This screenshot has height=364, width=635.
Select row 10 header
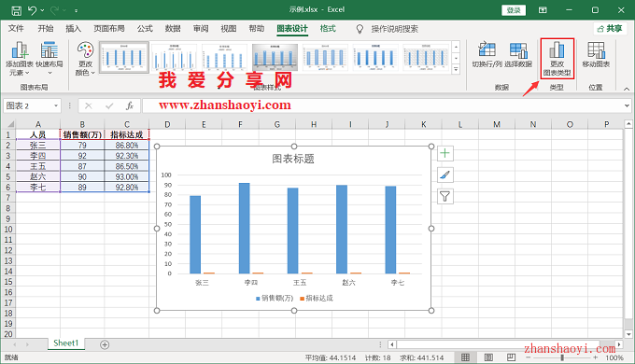tap(8, 230)
